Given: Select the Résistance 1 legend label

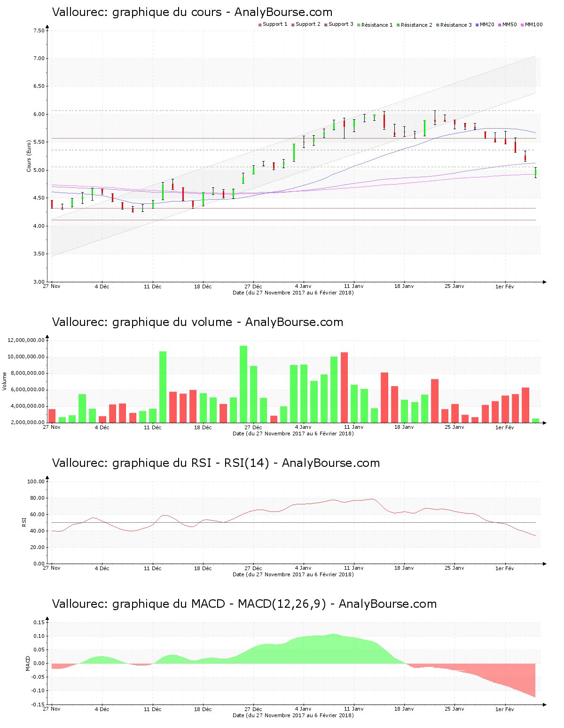Looking at the screenshot, I should [377, 25].
